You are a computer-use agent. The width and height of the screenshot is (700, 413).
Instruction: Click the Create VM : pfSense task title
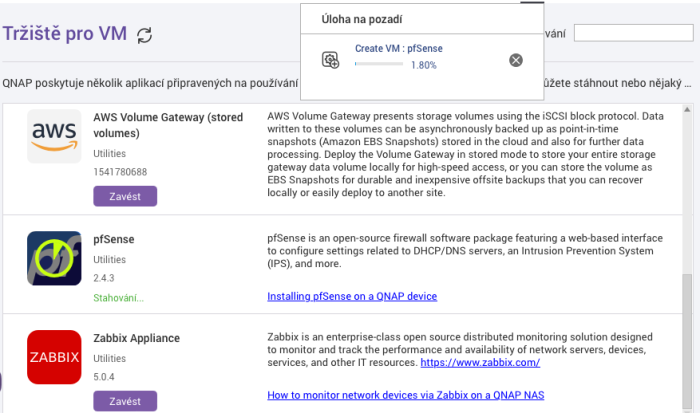click(x=399, y=48)
